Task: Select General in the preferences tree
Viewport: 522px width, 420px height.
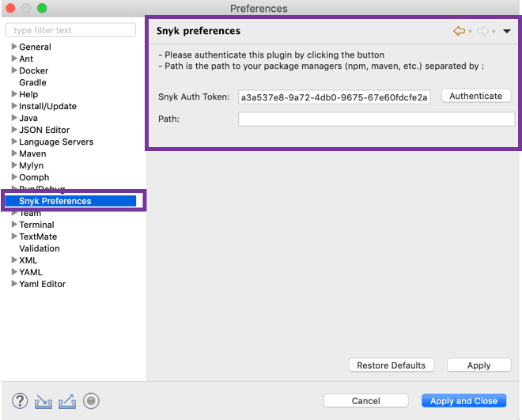Action: 35,47
